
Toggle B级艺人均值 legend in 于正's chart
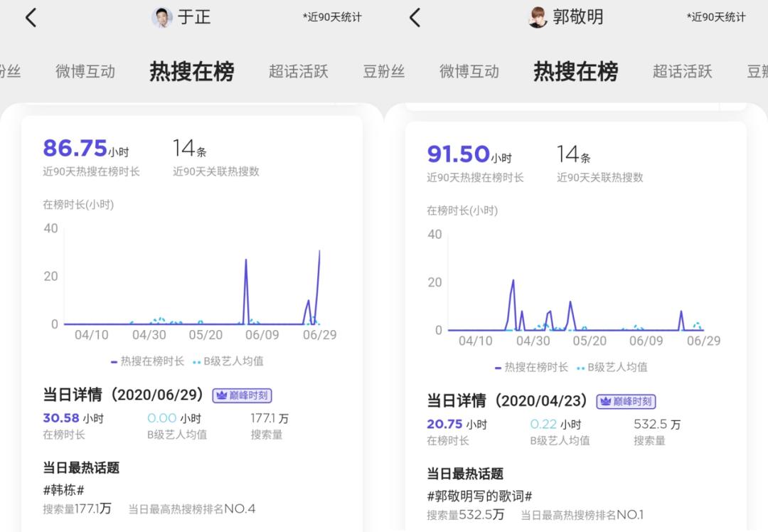[228, 361]
